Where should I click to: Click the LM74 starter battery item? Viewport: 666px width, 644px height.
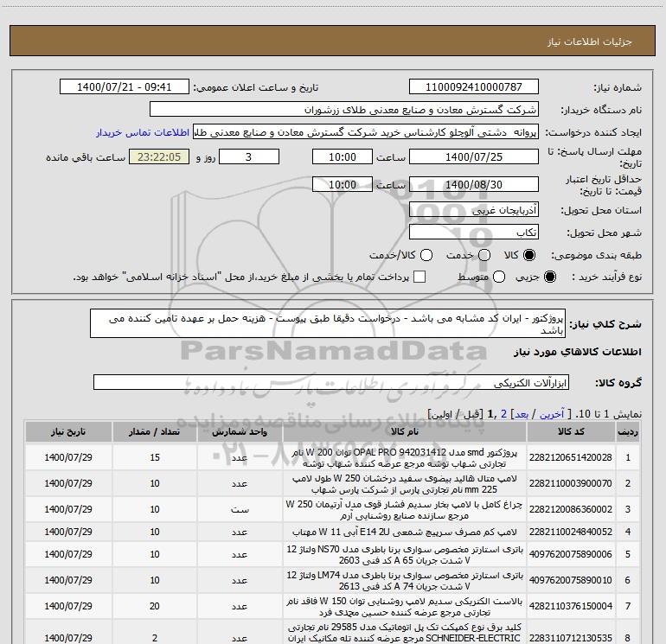pos(405,581)
